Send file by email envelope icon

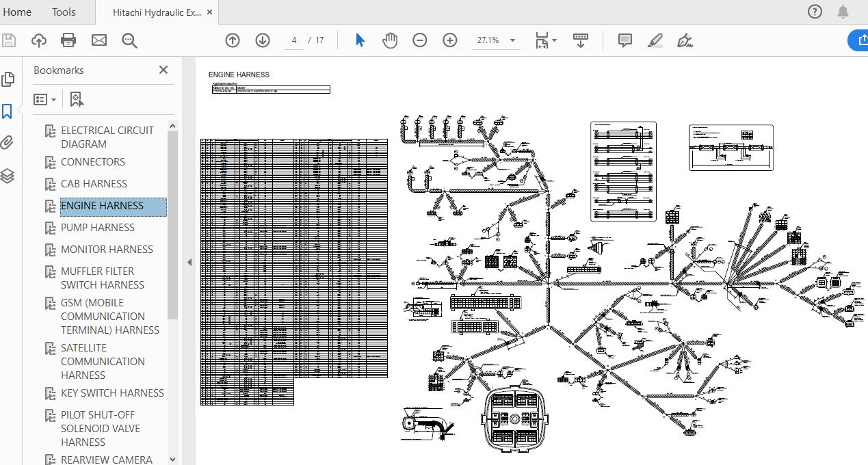99,40
